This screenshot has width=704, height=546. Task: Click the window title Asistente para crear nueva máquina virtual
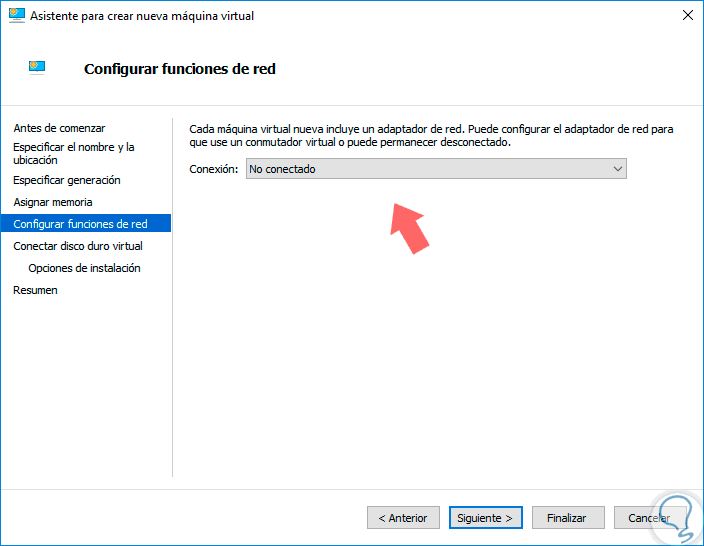tap(142, 16)
